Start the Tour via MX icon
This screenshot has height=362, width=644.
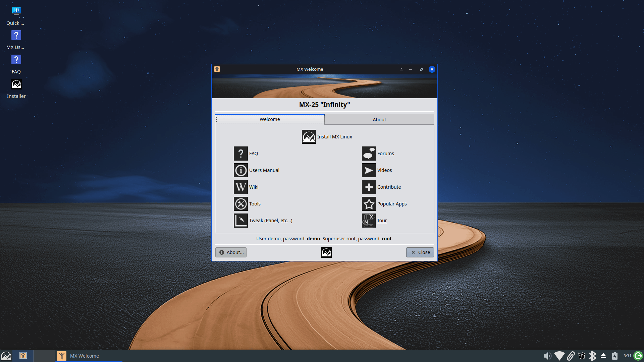point(369,221)
